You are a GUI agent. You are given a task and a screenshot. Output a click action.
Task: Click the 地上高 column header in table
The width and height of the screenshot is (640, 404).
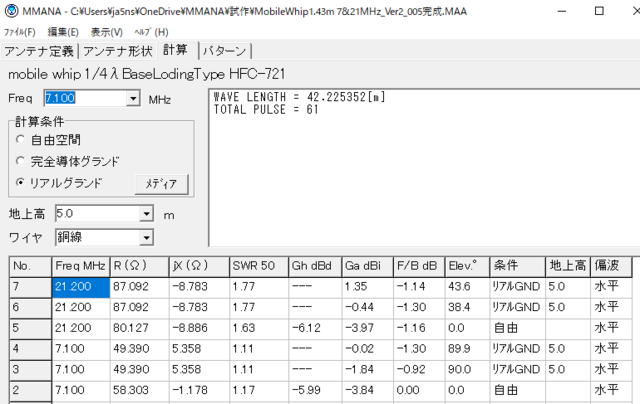tap(568, 266)
